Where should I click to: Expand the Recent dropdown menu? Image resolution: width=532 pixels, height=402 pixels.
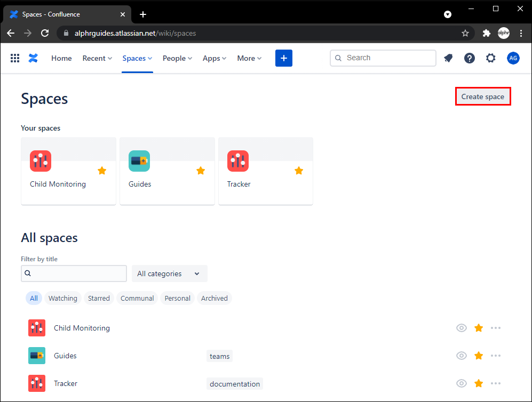pyautogui.click(x=97, y=58)
